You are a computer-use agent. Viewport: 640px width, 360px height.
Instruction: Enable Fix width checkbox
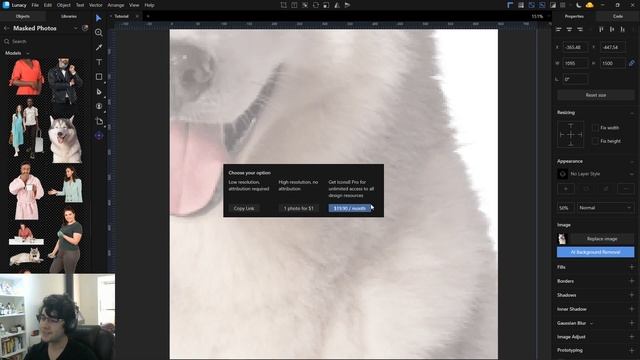coord(595,128)
